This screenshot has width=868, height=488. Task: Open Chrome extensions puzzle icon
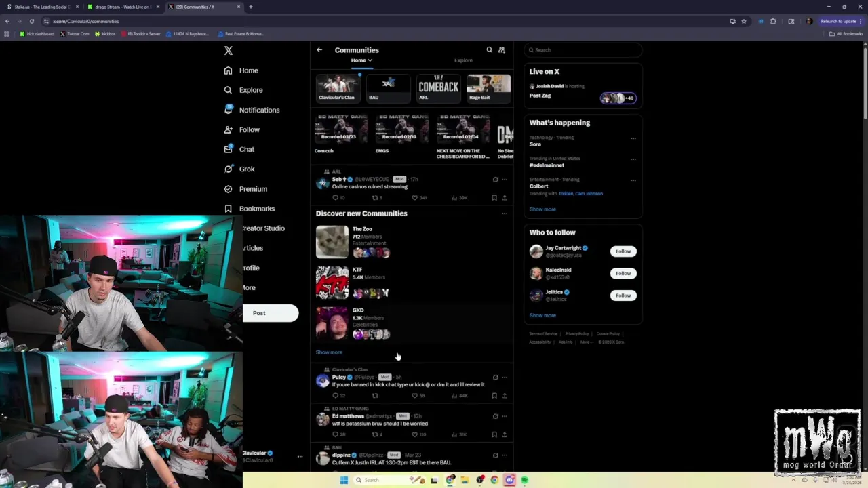point(773,21)
